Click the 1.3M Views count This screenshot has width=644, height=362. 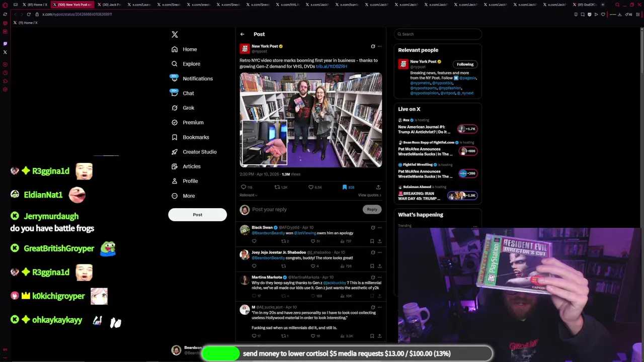[291, 174]
